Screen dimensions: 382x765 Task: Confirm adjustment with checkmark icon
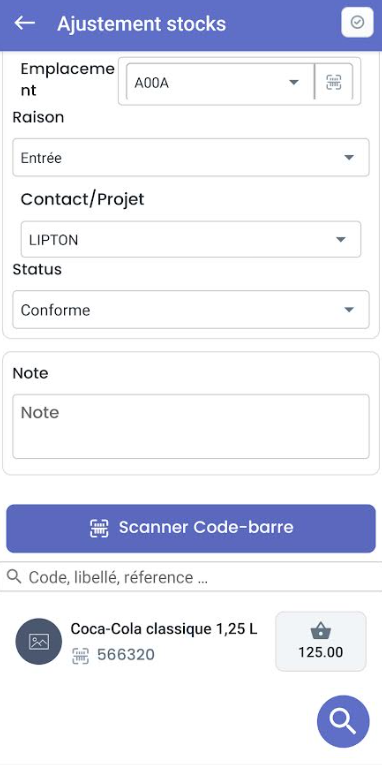pos(358,22)
